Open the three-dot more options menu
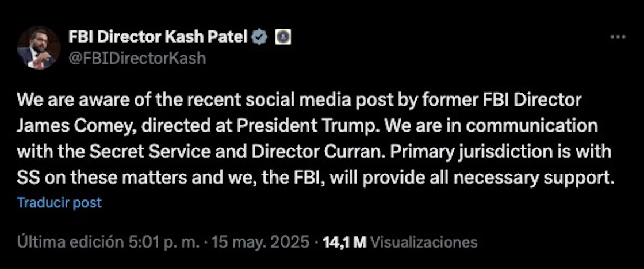 point(617,37)
